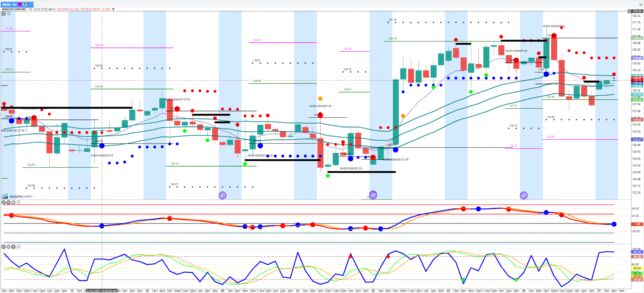This screenshot has height=293, width=644.
Task: Click the plus button beside the 132.35 price label
Action: 629,11
